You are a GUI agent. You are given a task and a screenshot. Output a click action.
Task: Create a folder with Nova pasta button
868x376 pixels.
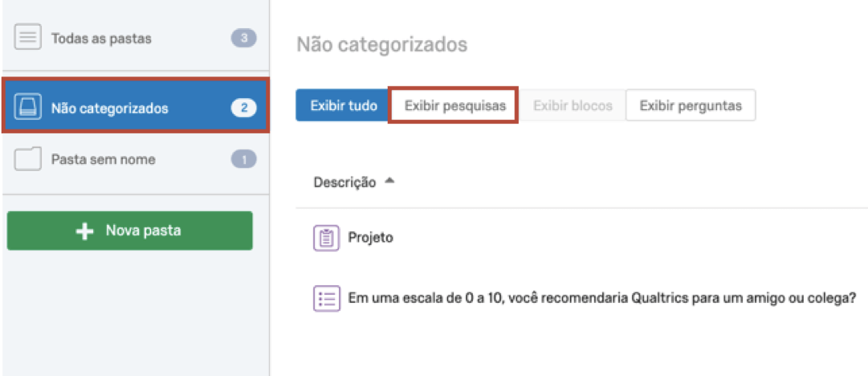129,231
